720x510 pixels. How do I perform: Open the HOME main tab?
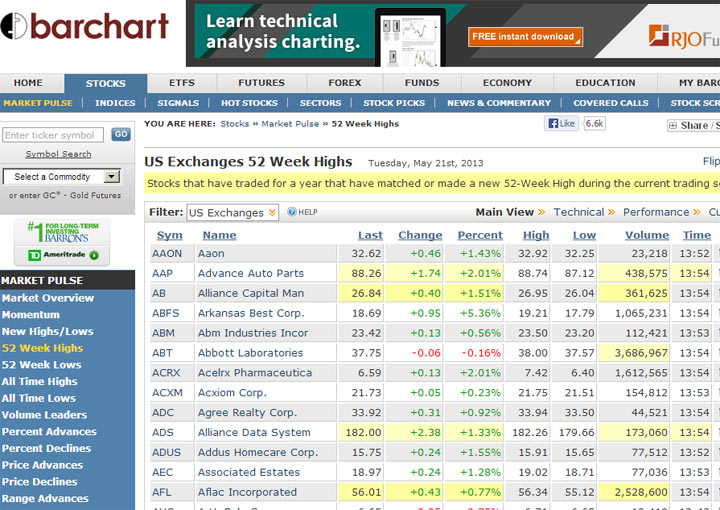pos(28,83)
